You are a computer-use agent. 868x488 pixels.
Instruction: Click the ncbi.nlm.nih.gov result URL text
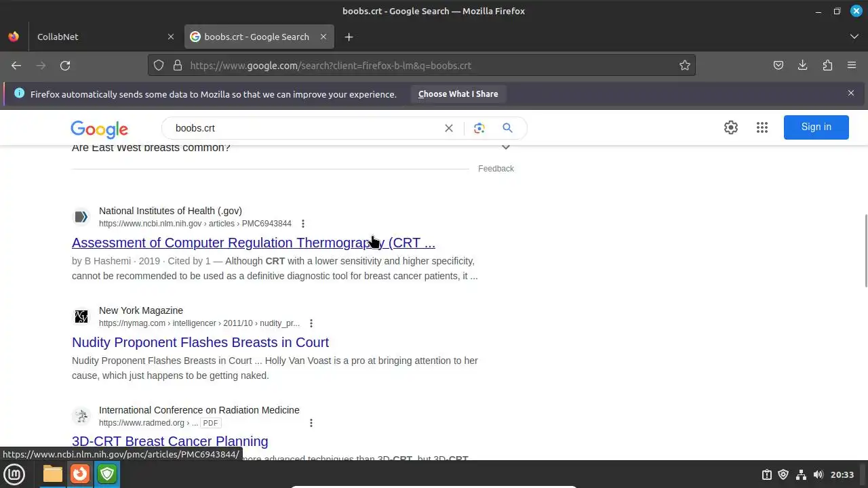pyautogui.click(x=195, y=224)
